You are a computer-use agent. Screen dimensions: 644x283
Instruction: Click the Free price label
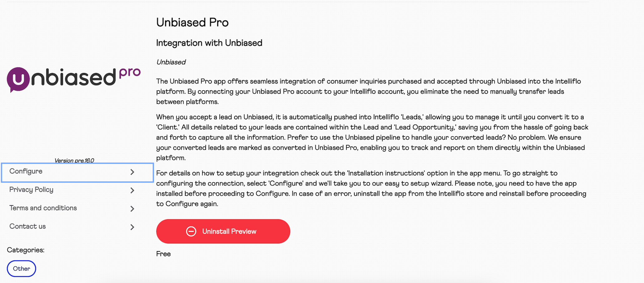pyautogui.click(x=163, y=254)
